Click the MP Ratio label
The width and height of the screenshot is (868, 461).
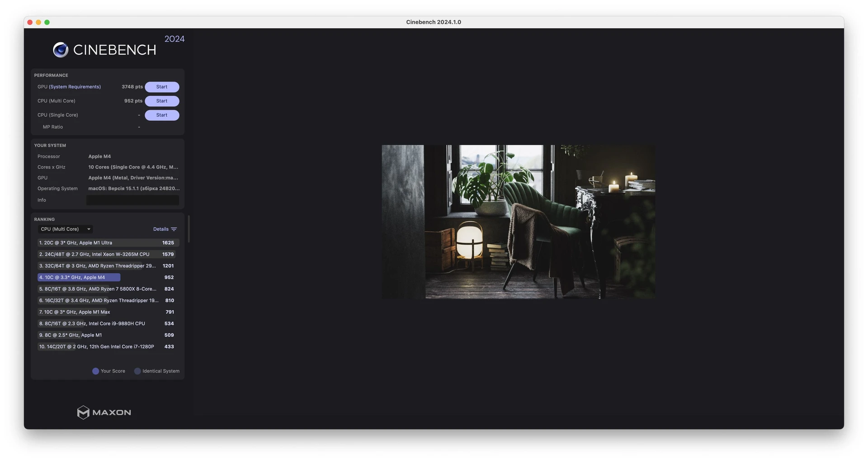coord(53,127)
